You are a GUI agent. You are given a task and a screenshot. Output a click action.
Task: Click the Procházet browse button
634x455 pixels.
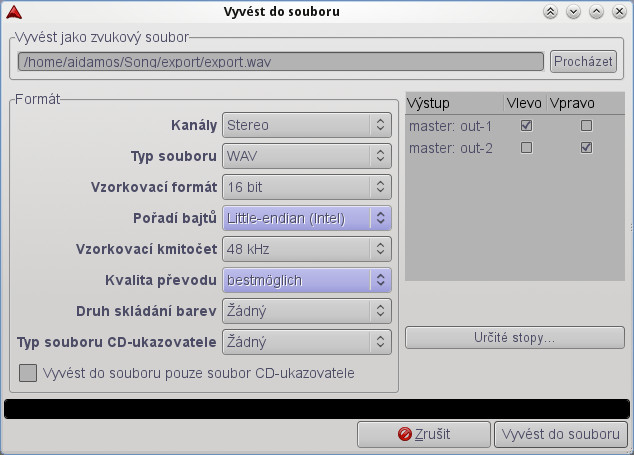(x=582, y=61)
